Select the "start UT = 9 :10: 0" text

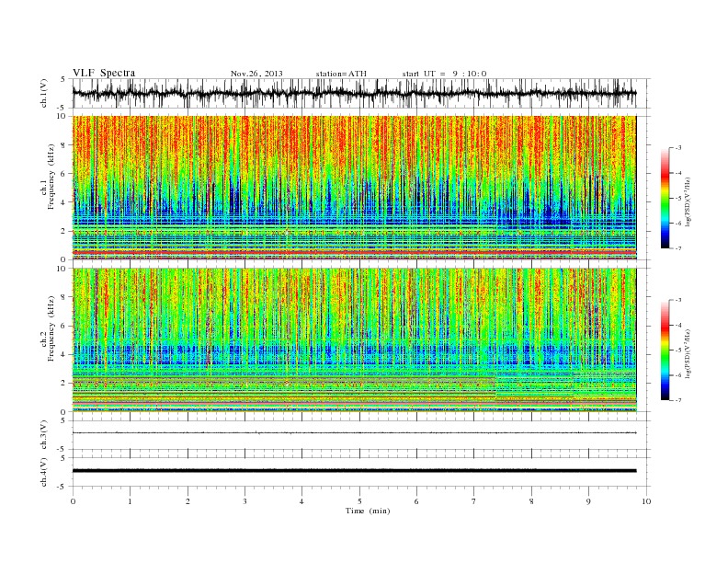click(x=444, y=74)
